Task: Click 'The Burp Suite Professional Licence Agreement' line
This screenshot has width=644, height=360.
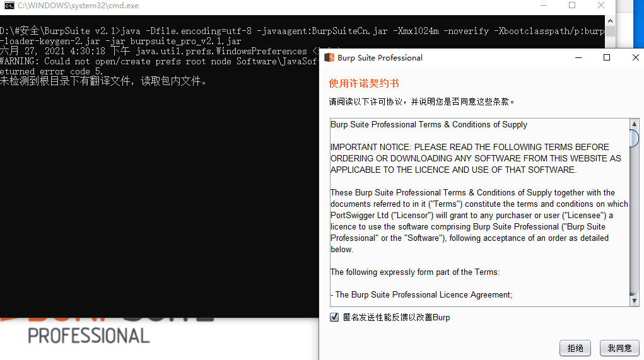Action: (x=421, y=294)
